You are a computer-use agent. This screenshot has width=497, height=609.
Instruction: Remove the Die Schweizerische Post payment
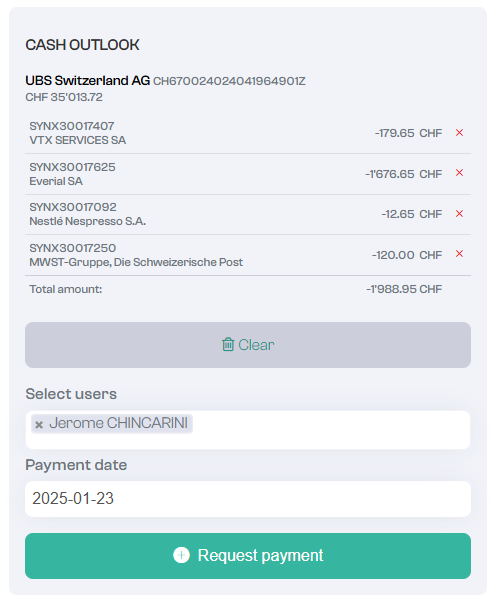tap(459, 254)
